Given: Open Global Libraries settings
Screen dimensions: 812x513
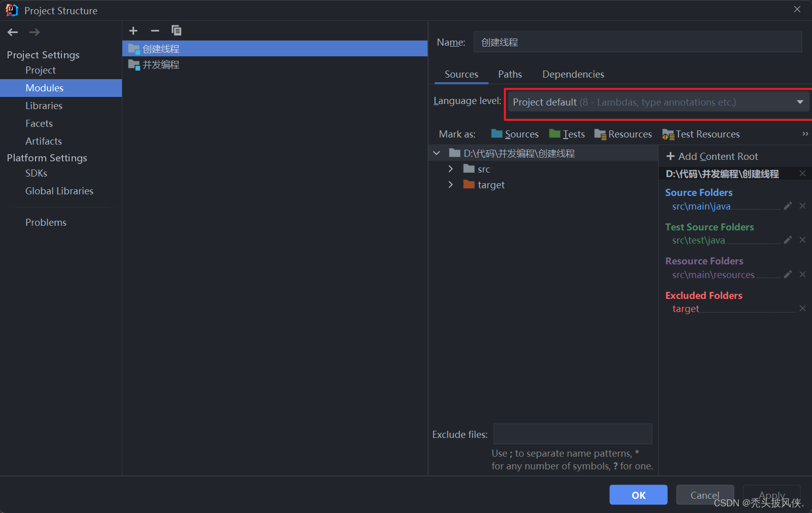Looking at the screenshot, I should pos(59,191).
